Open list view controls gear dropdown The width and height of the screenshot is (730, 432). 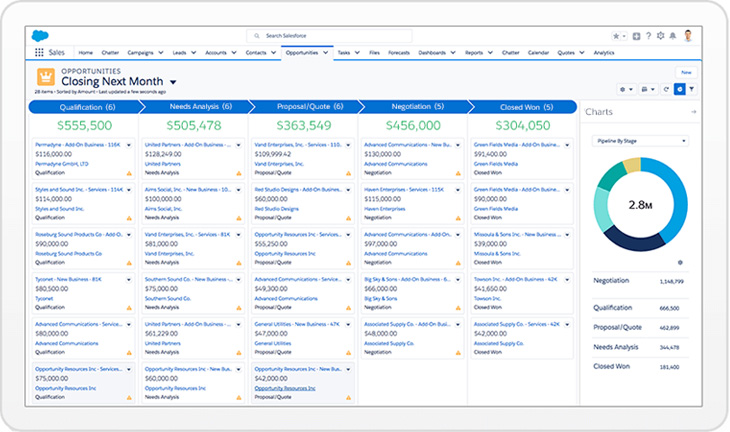626,89
